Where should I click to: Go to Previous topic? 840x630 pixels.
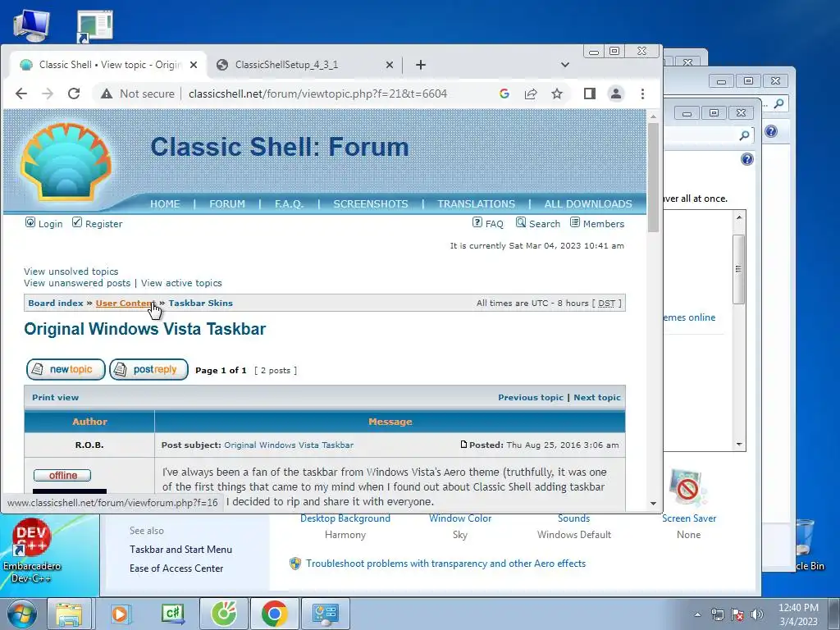tap(531, 398)
